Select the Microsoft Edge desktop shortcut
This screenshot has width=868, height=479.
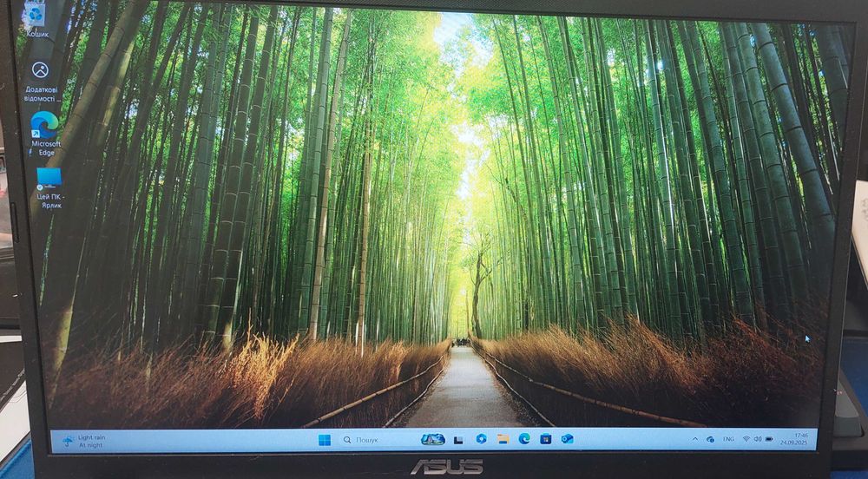coord(45,134)
